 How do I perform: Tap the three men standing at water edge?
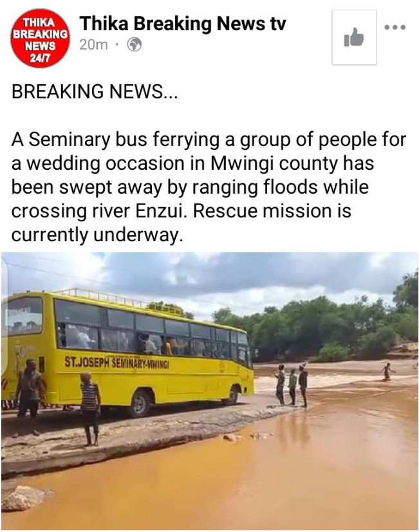(291, 385)
